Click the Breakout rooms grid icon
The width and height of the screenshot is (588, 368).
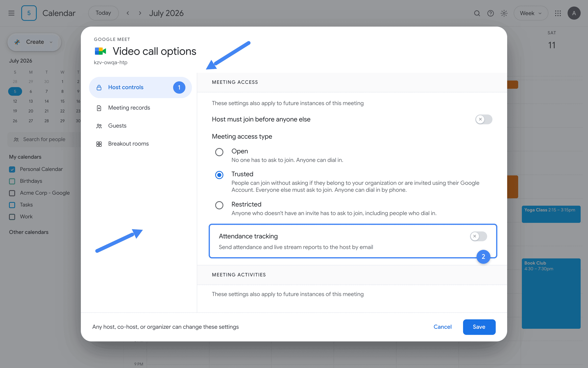[x=99, y=144]
